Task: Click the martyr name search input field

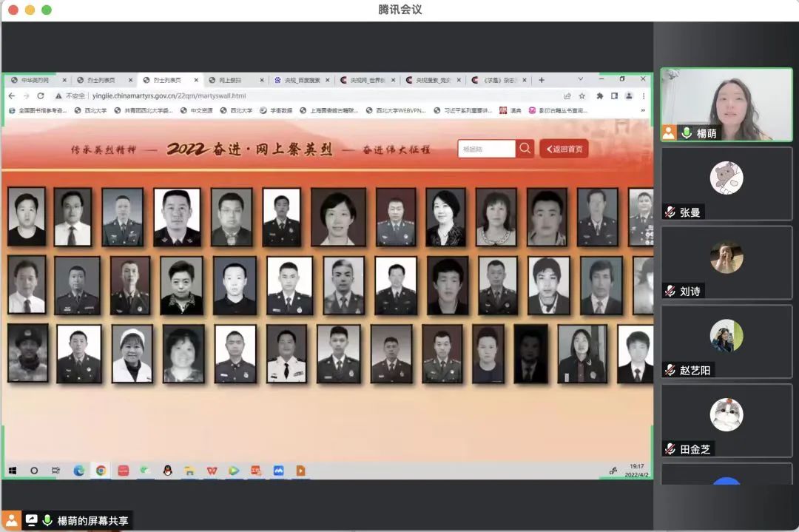Action: (486, 149)
